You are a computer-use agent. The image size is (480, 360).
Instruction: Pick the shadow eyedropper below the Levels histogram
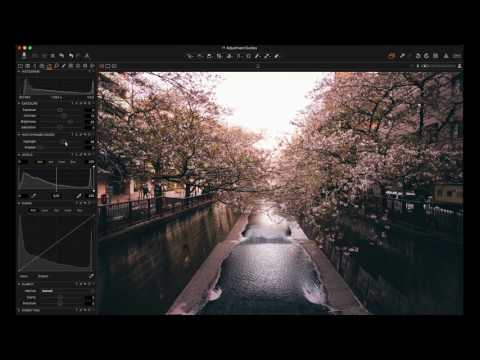point(34,196)
